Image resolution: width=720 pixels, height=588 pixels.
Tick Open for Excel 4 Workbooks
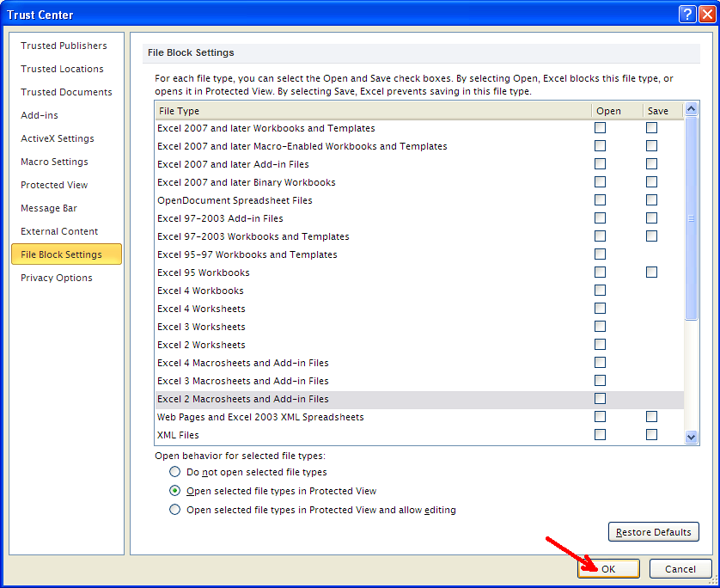tap(600, 291)
